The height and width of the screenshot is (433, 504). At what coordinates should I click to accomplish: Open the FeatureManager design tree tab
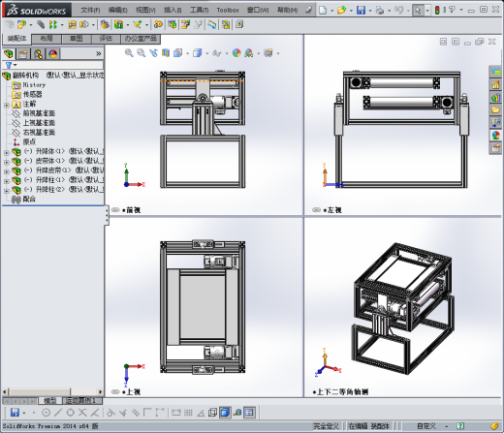coord(9,53)
